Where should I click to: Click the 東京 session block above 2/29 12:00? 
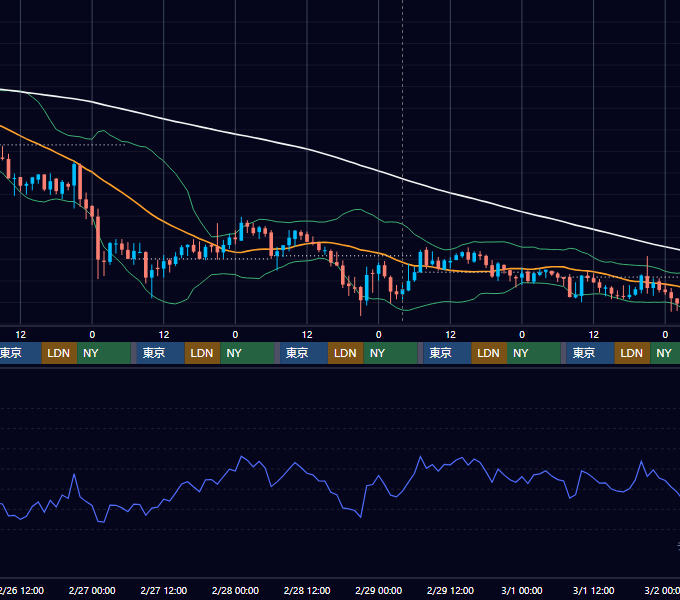[x=447, y=353]
